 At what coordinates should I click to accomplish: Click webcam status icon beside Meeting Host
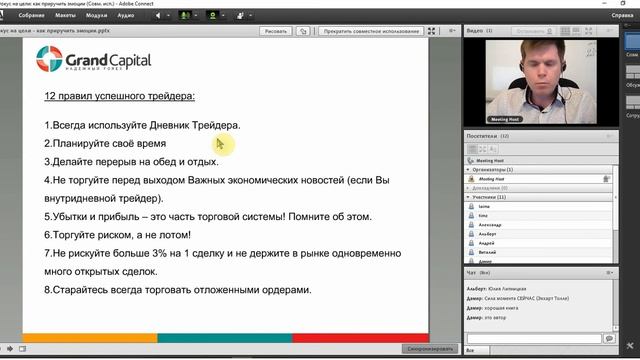pos(607,179)
